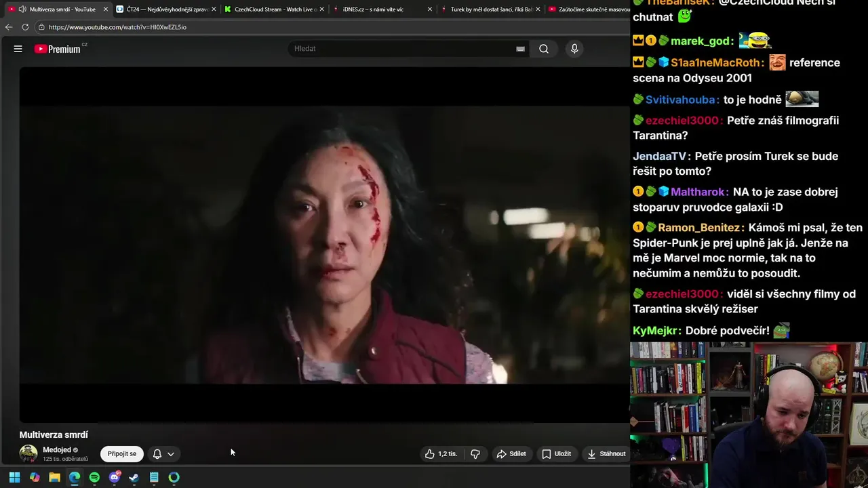Click the webcam feed of the streamer
Viewport: 868px width, 488px height.
(749, 415)
